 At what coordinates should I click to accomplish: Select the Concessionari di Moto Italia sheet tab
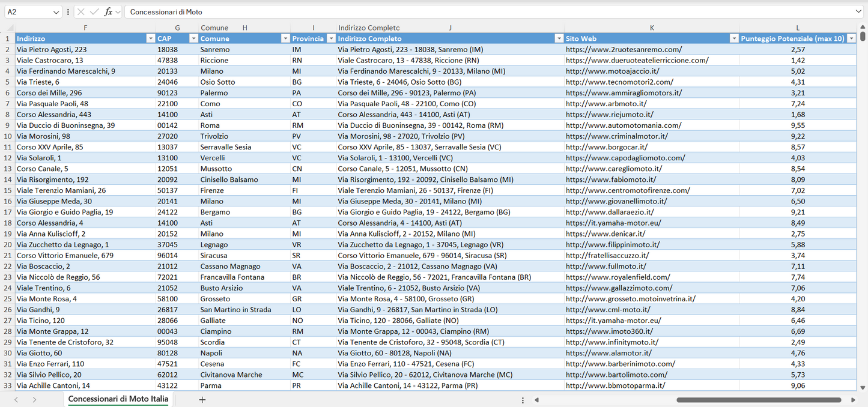pos(118,399)
